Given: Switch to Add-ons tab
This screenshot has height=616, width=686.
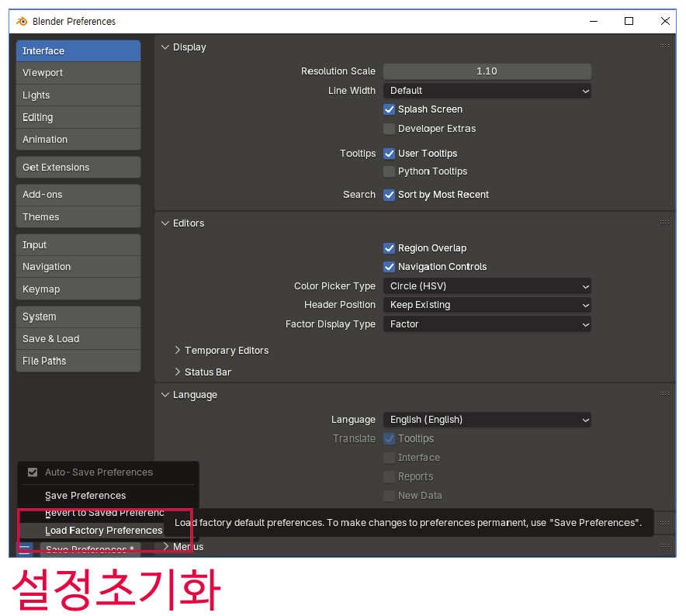Looking at the screenshot, I should click(78, 195).
